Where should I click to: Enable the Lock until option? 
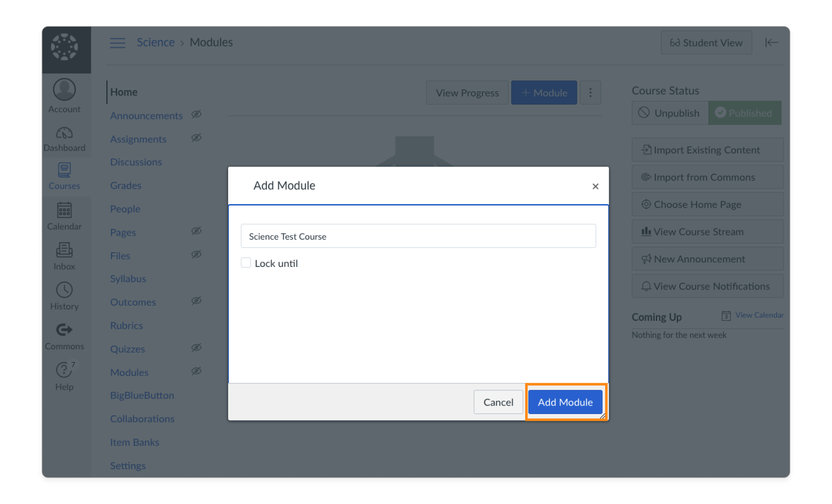(x=246, y=262)
